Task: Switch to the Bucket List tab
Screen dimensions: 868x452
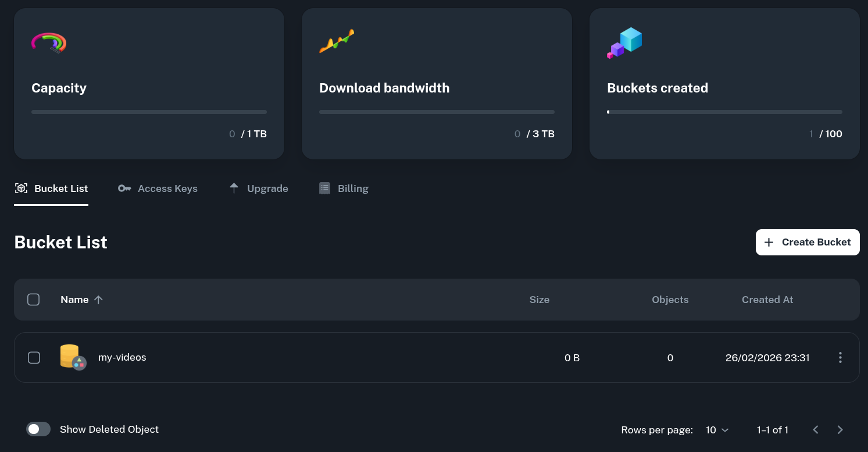Action: tap(52, 188)
